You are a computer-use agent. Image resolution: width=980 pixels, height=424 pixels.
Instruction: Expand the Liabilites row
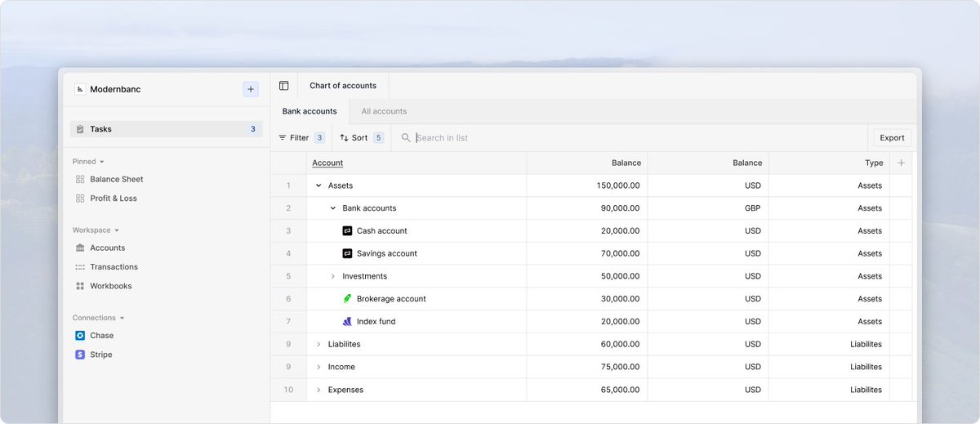(x=318, y=345)
